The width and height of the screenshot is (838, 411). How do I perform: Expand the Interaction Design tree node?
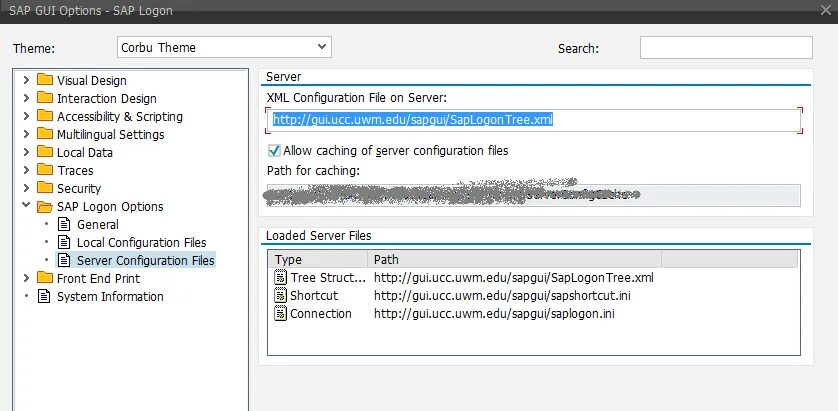point(26,98)
